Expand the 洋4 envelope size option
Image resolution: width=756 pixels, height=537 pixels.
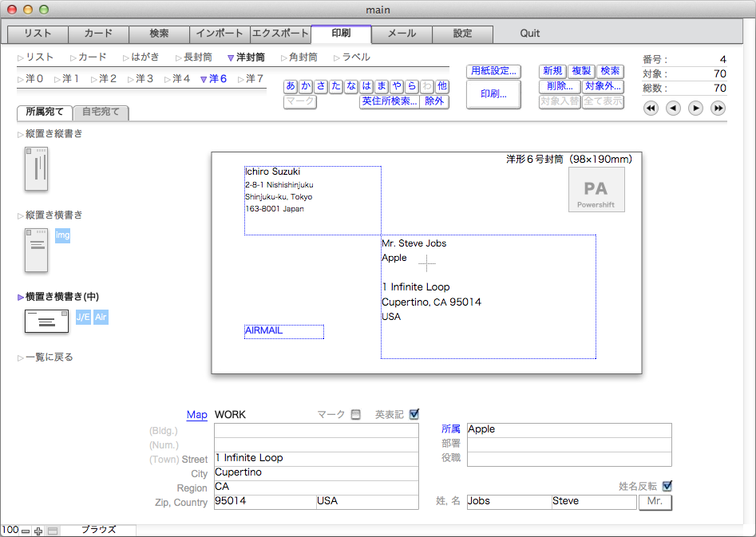tap(177, 79)
